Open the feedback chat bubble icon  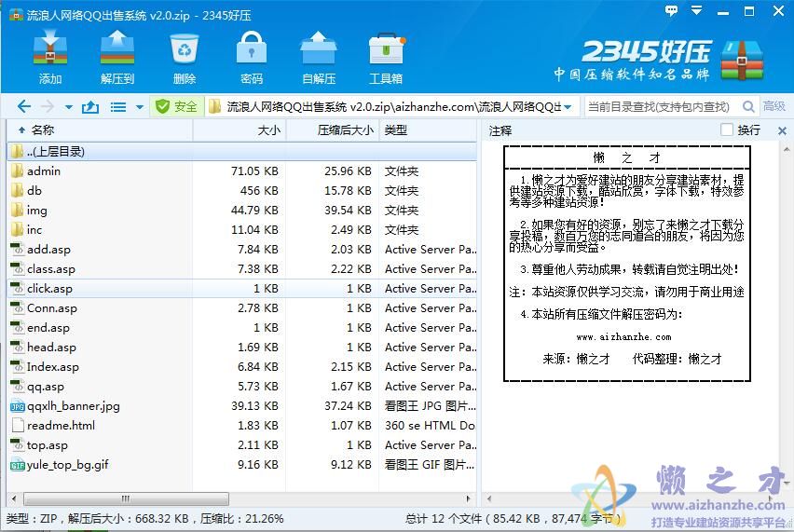click(x=672, y=10)
